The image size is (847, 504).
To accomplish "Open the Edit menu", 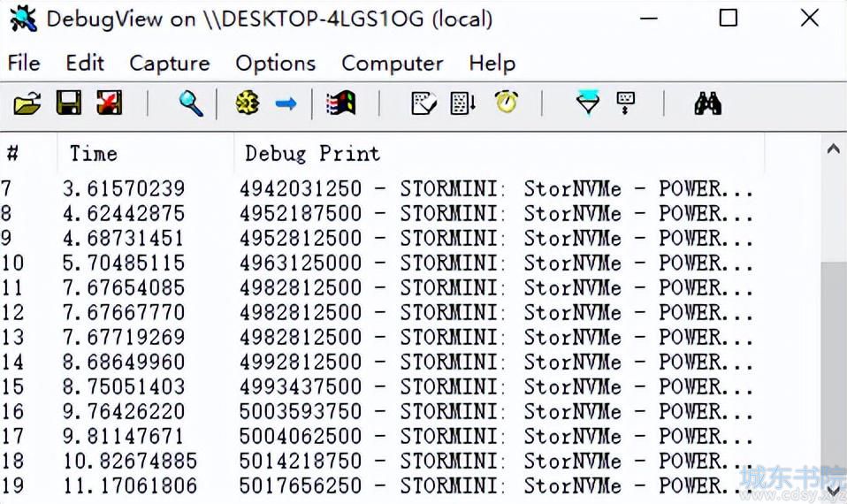I will (85, 63).
